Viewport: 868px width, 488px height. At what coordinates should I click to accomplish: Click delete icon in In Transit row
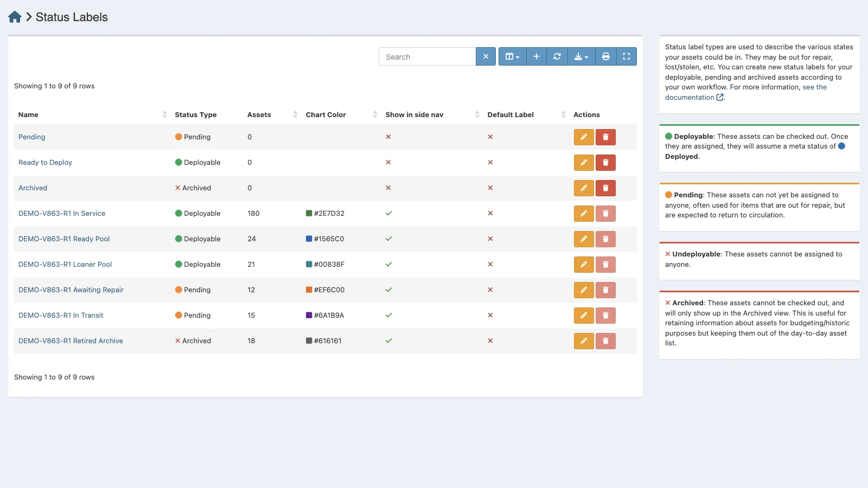point(605,316)
